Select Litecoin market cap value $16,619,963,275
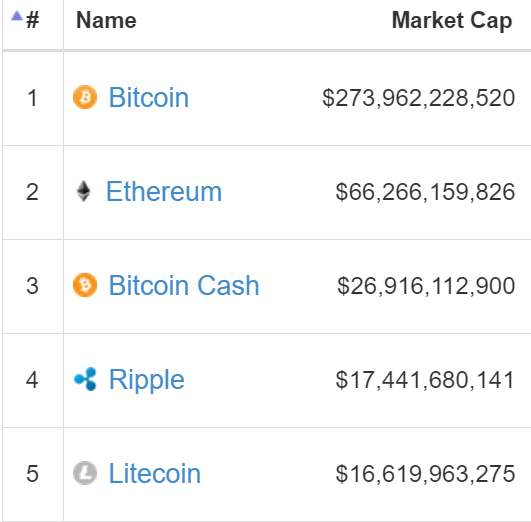The height and width of the screenshot is (522, 531). click(425, 474)
